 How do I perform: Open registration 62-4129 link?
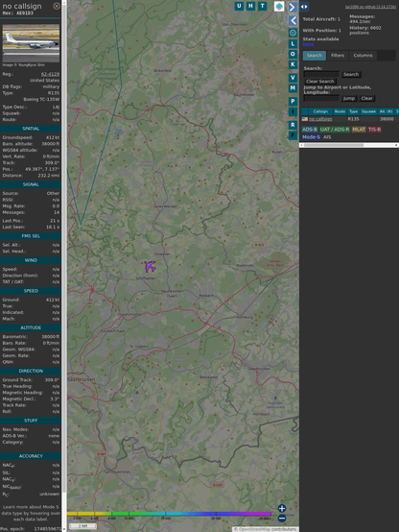(x=50, y=74)
